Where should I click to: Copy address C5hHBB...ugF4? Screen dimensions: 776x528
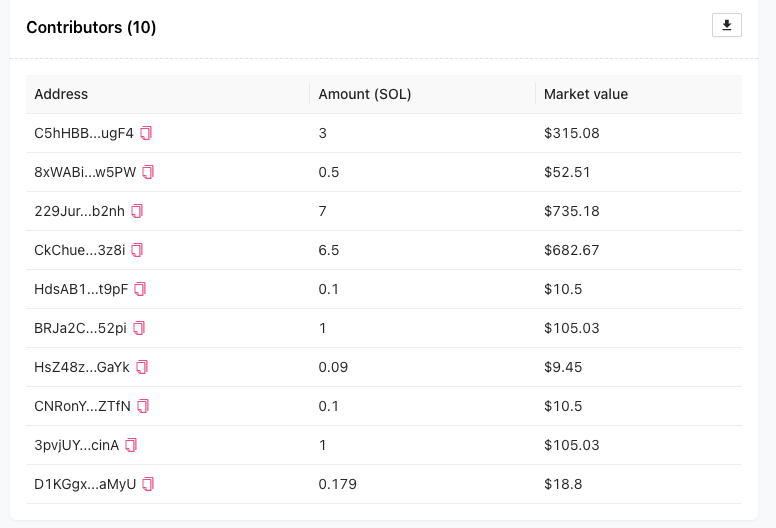click(x=146, y=133)
